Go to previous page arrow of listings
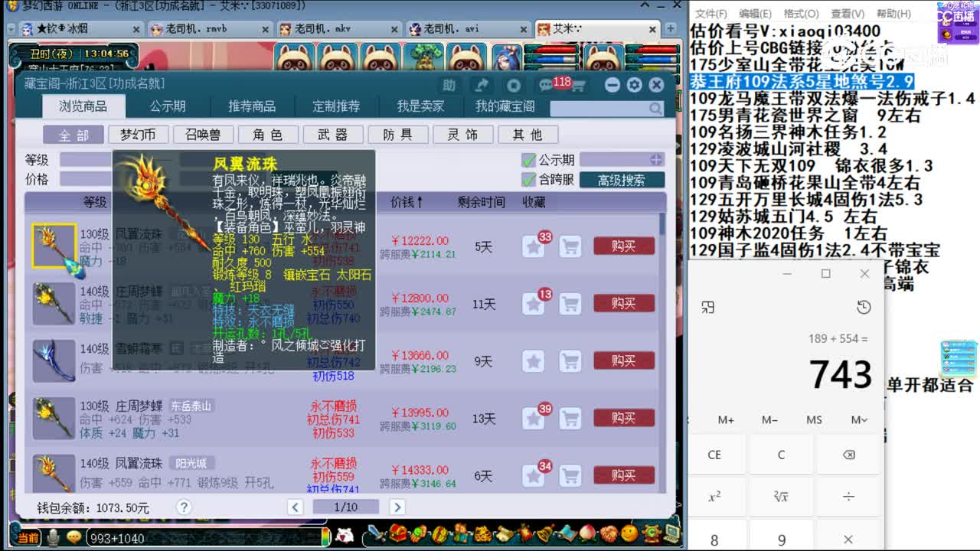The image size is (980, 551). [x=296, y=507]
